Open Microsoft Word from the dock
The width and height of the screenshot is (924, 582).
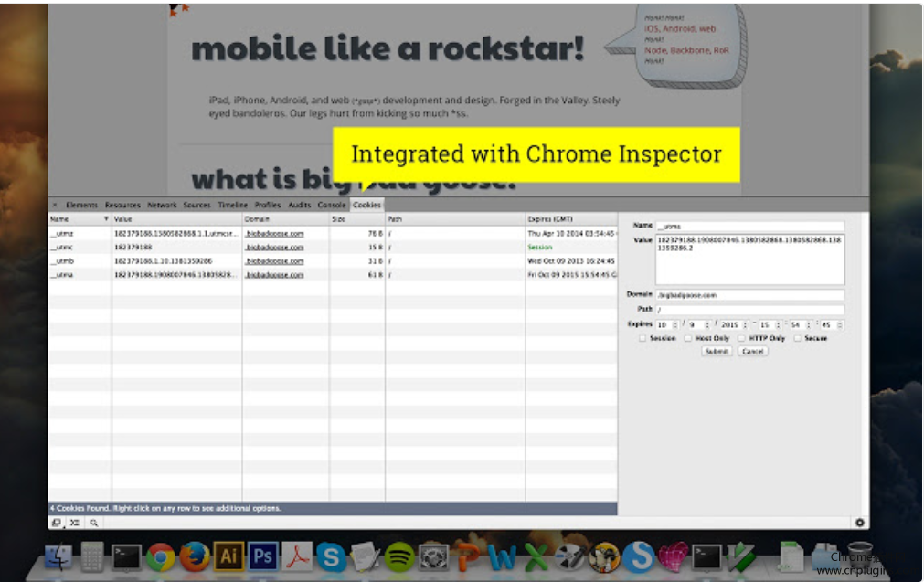click(x=502, y=556)
